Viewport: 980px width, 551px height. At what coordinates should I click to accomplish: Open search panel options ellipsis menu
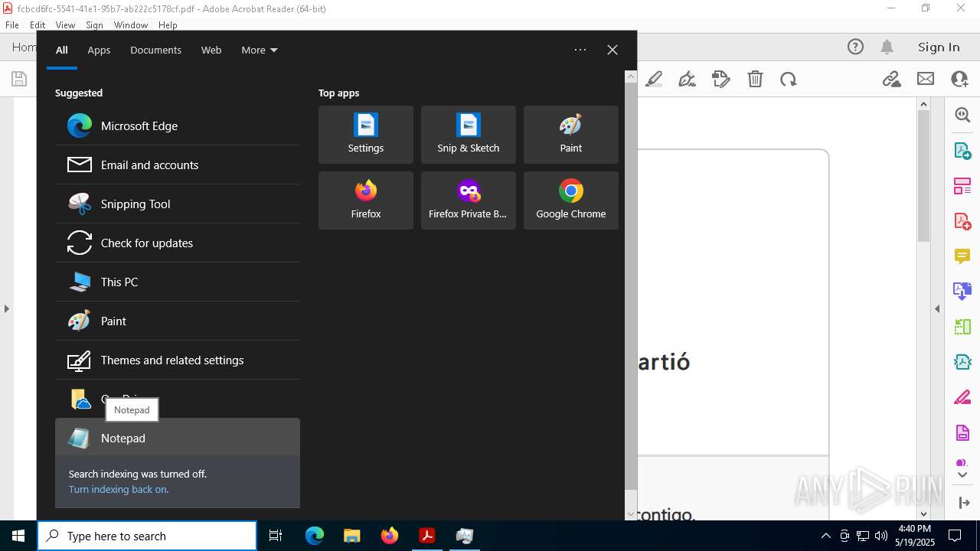[580, 50]
